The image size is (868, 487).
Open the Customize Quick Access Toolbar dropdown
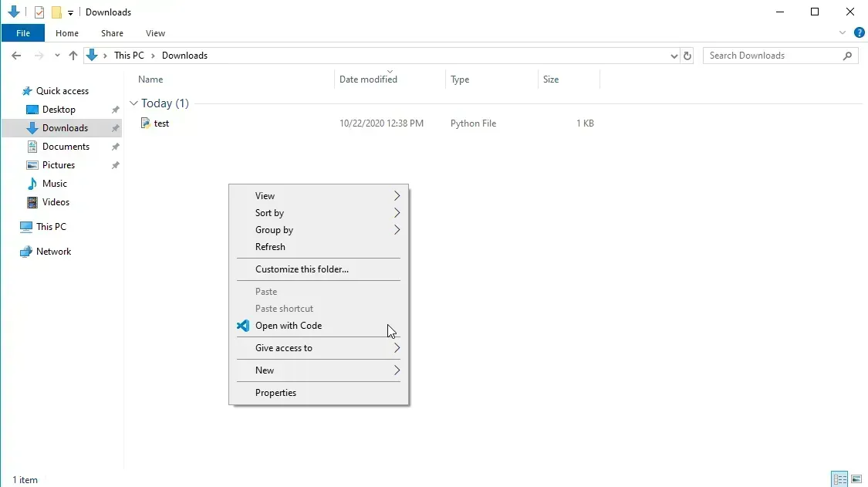tap(70, 13)
